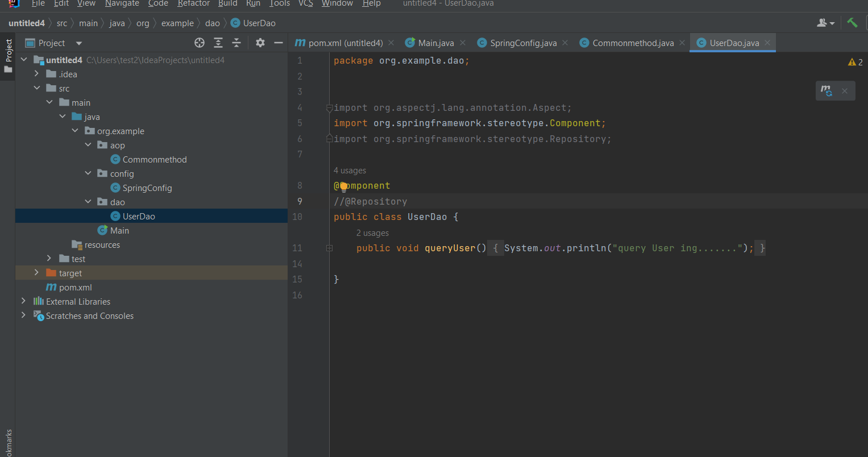The image size is (868, 457).
Task: Toggle fold on queryUser method
Action: [x=329, y=248]
